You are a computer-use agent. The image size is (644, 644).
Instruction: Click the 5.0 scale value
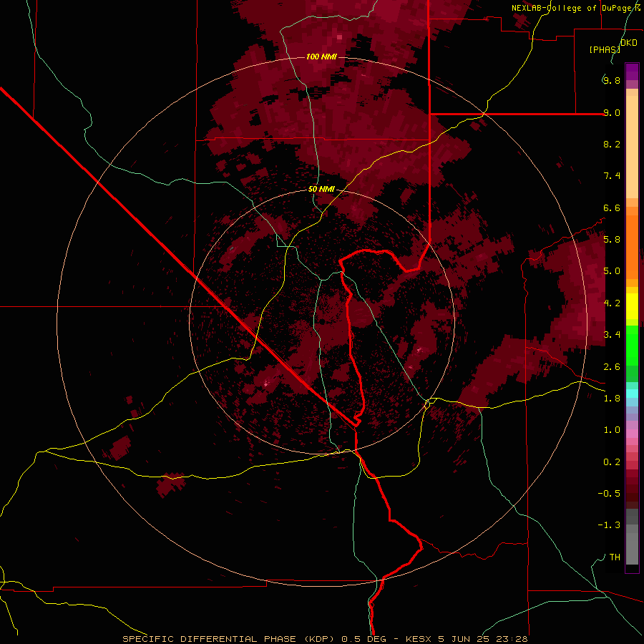pyautogui.click(x=612, y=271)
